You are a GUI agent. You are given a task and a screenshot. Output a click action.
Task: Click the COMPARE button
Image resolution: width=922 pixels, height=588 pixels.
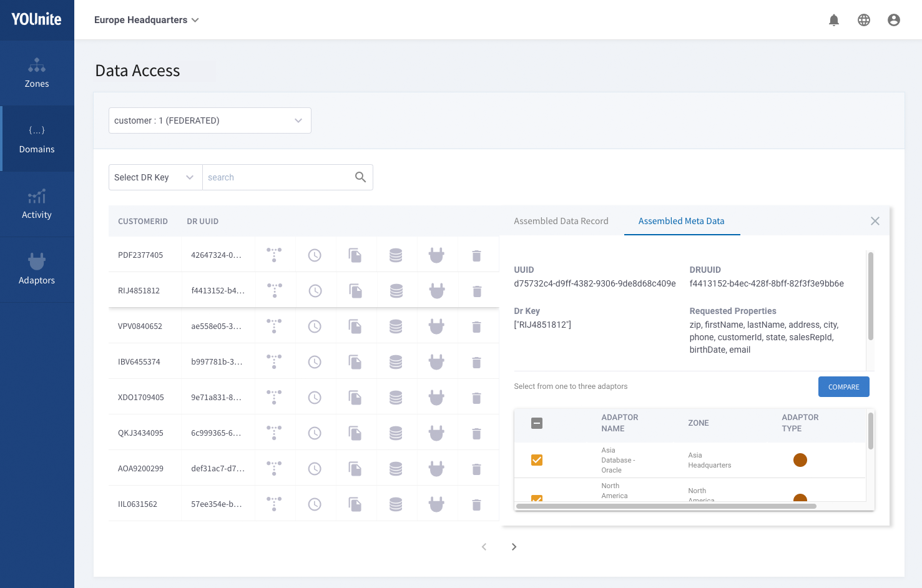pyautogui.click(x=844, y=387)
